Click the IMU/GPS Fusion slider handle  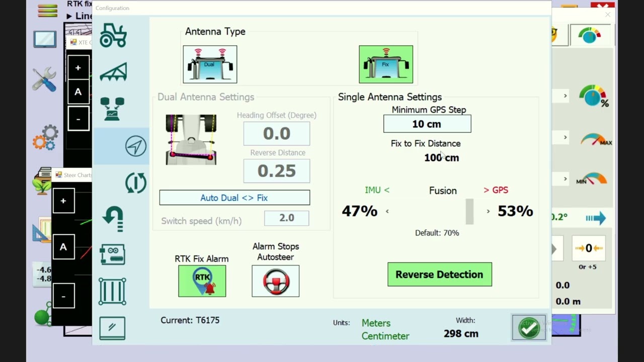click(469, 212)
